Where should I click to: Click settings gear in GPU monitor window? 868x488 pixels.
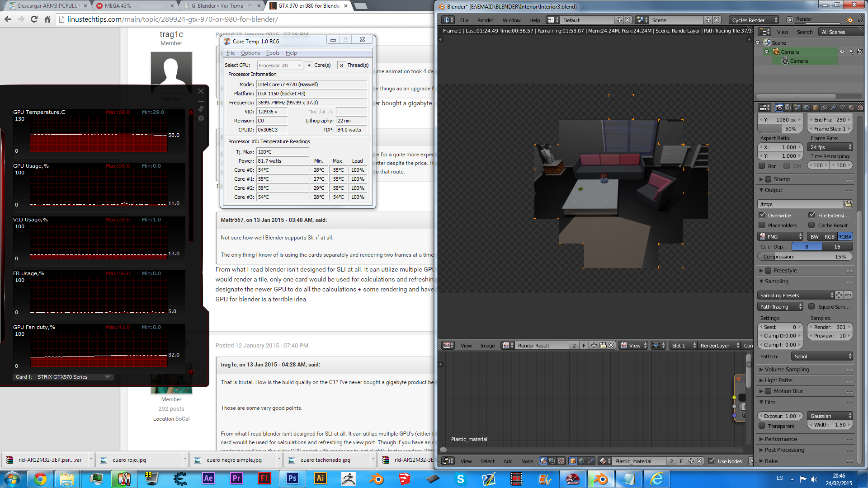click(201, 118)
